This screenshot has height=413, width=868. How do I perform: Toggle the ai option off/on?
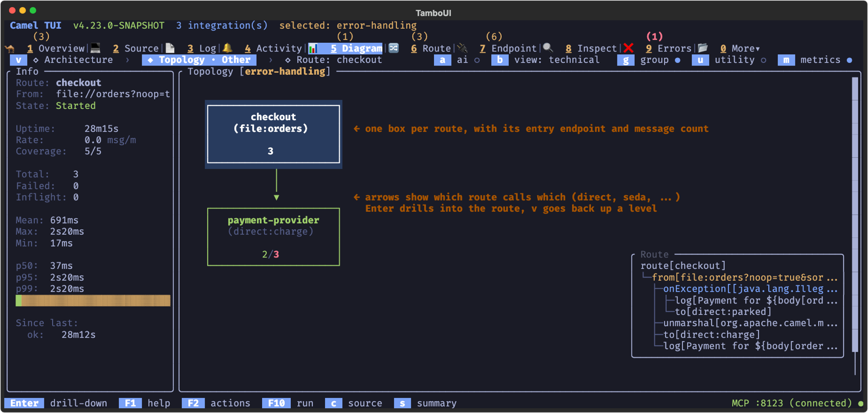coord(477,60)
